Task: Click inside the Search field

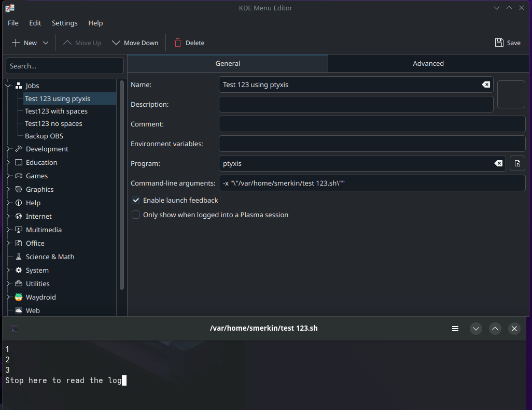Action: coord(64,66)
